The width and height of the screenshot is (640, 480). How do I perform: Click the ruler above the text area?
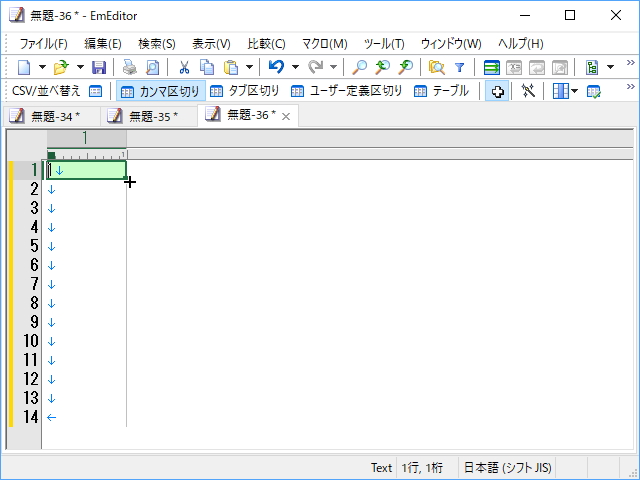[x=340, y=155]
